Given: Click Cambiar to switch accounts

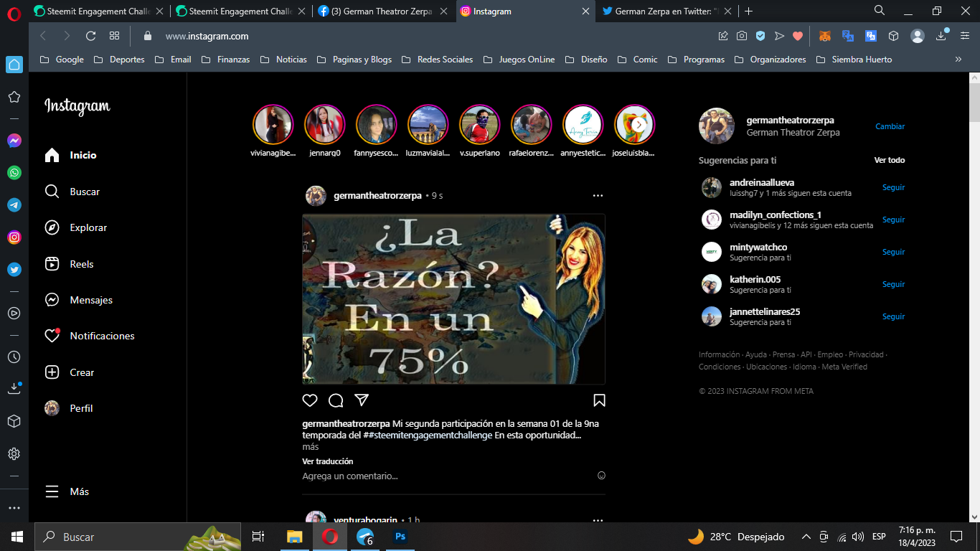Looking at the screenshot, I should pos(890,126).
